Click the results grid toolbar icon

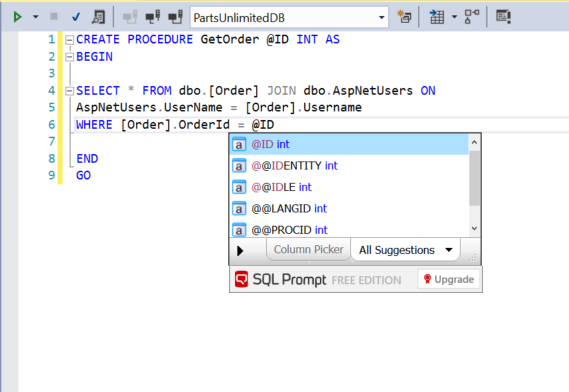tap(437, 17)
